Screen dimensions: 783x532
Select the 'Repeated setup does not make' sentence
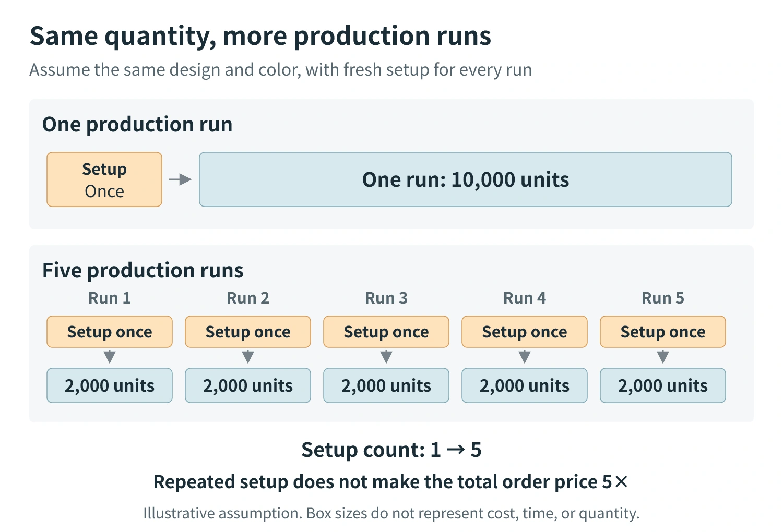tap(391, 482)
